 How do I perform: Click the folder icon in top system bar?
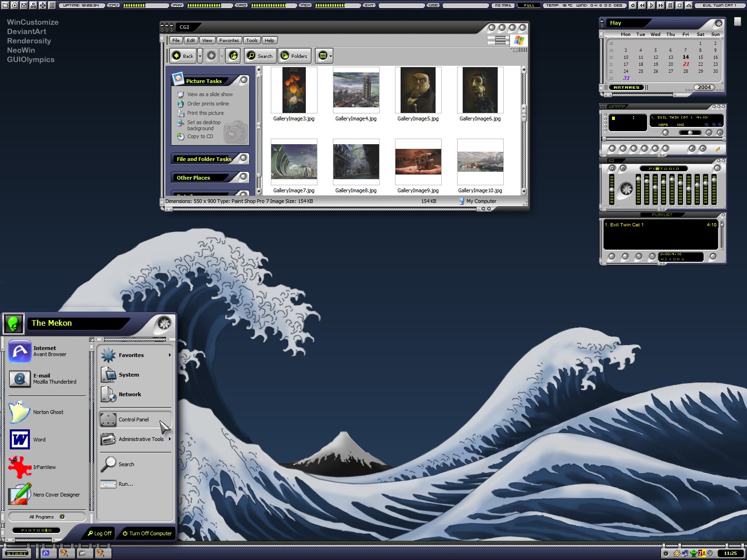[5, 5]
